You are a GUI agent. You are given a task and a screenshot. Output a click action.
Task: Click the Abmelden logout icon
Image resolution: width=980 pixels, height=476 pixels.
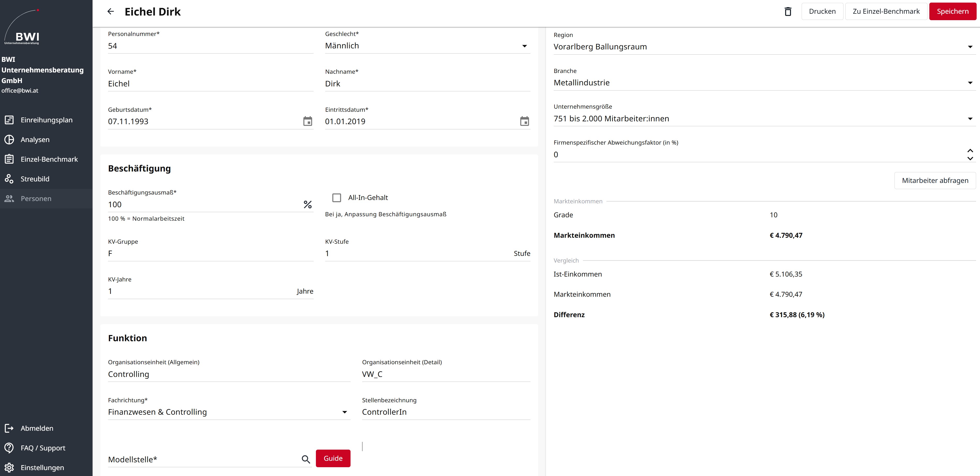point(9,428)
